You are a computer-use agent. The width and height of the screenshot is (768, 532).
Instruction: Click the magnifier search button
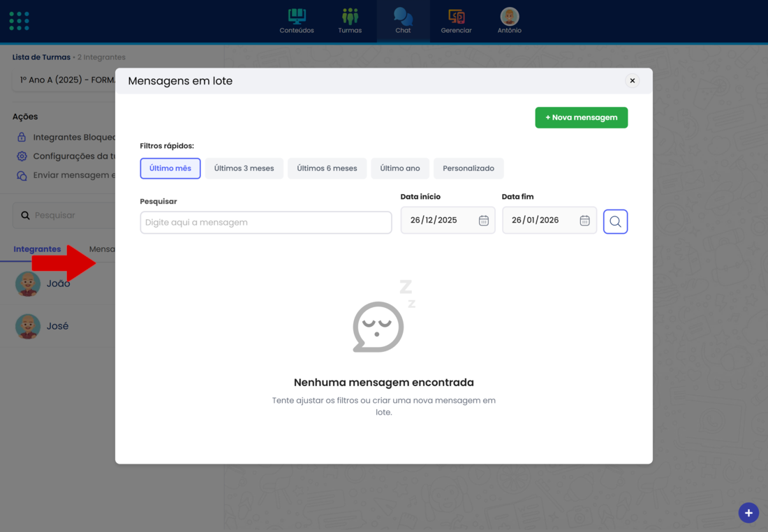pyautogui.click(x=615, y=221)
